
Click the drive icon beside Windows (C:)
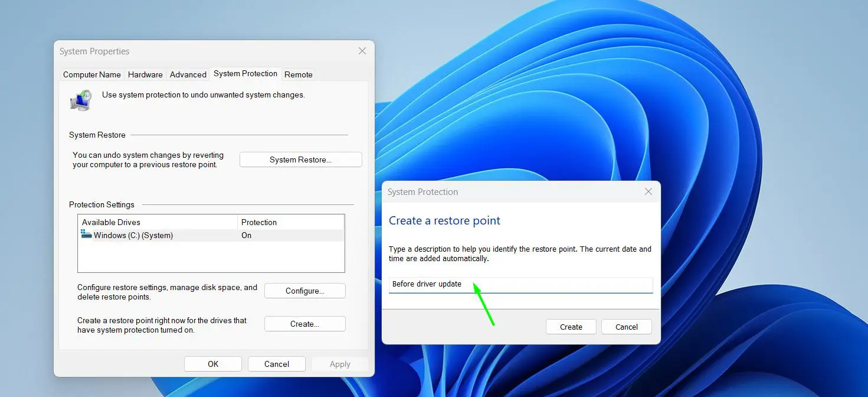click(86, 235)
